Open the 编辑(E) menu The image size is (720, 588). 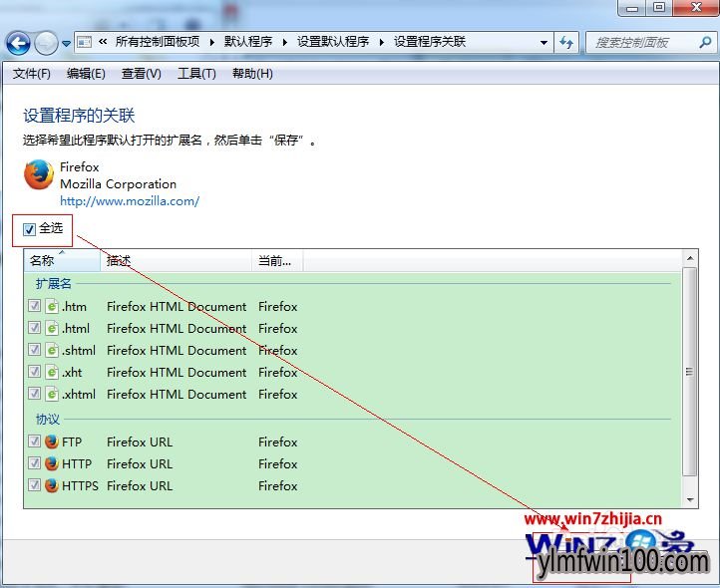pos(86,74)
